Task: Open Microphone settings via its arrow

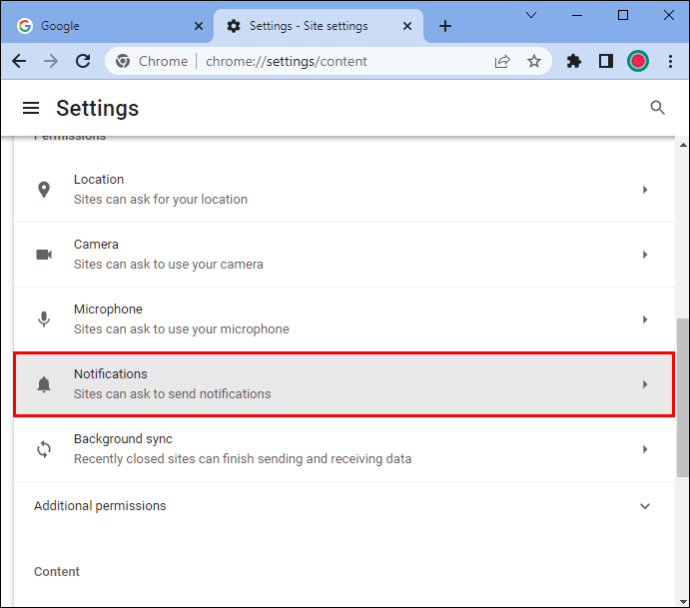Action: [645, 319]
